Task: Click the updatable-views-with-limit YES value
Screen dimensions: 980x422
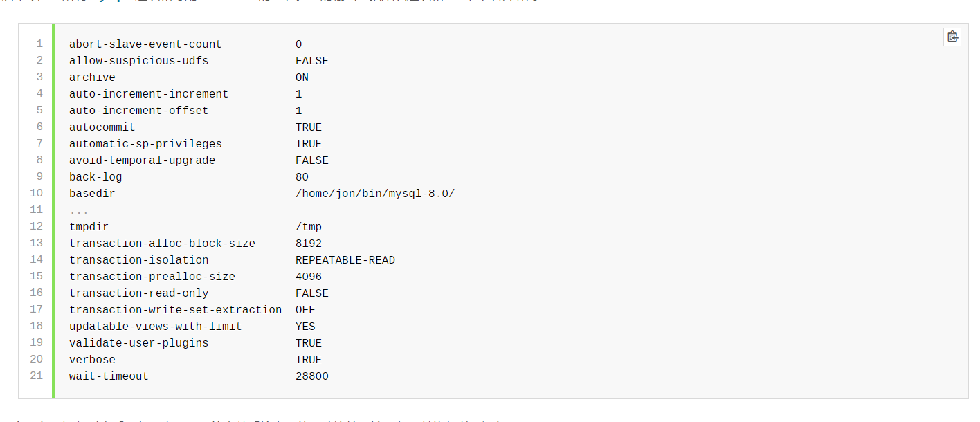Action: [305, 327]
